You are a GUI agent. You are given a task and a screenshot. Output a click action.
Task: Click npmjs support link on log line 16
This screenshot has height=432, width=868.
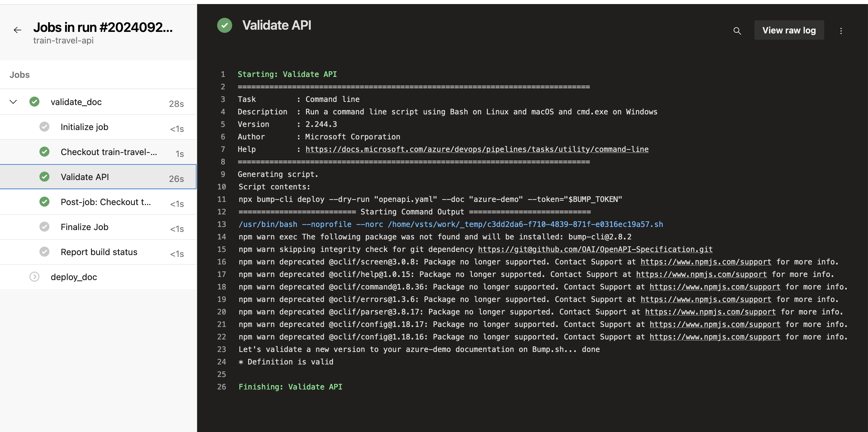point(706,262)
